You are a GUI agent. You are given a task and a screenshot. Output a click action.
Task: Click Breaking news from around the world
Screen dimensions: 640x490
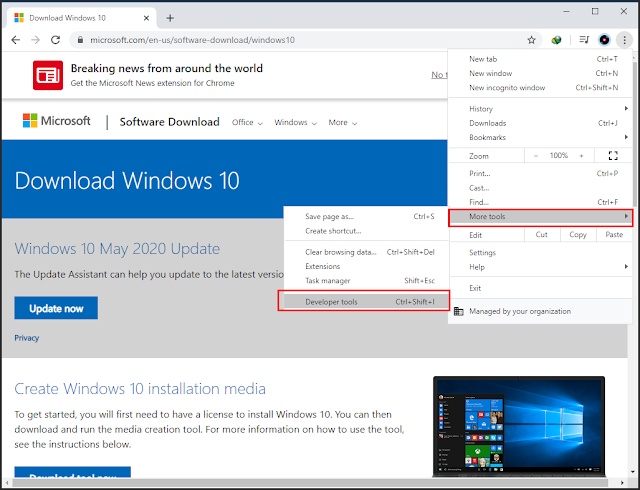(167, 68)
